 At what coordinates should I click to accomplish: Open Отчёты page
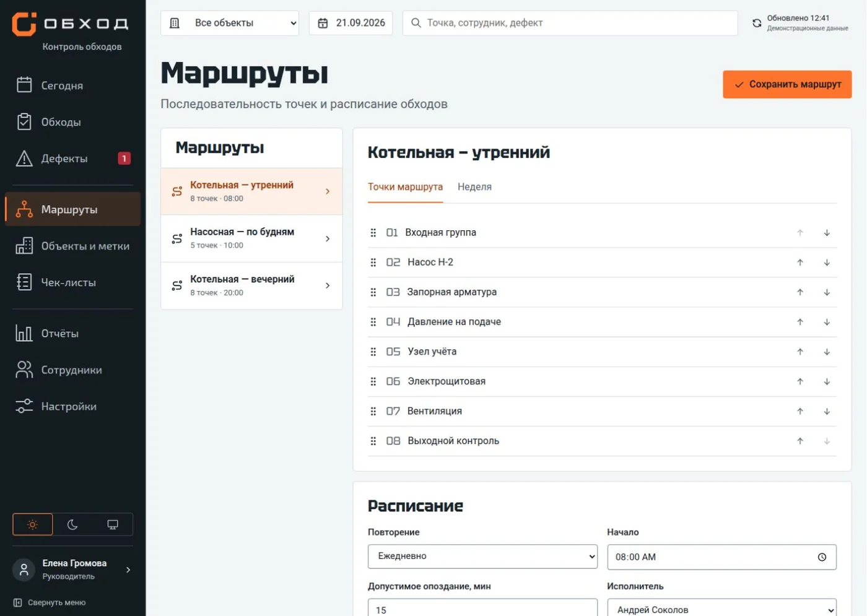coord(72,333)
